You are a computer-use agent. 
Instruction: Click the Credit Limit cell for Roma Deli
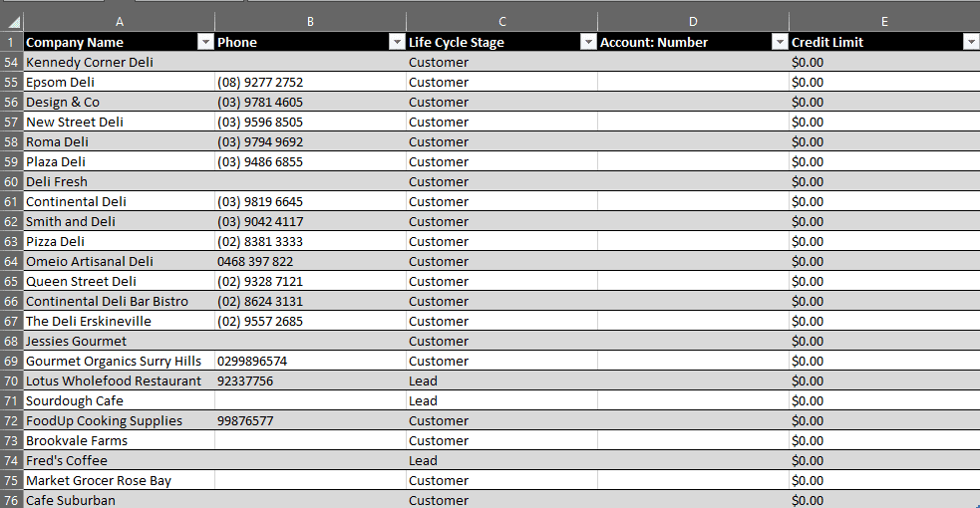tap(884, 141)
